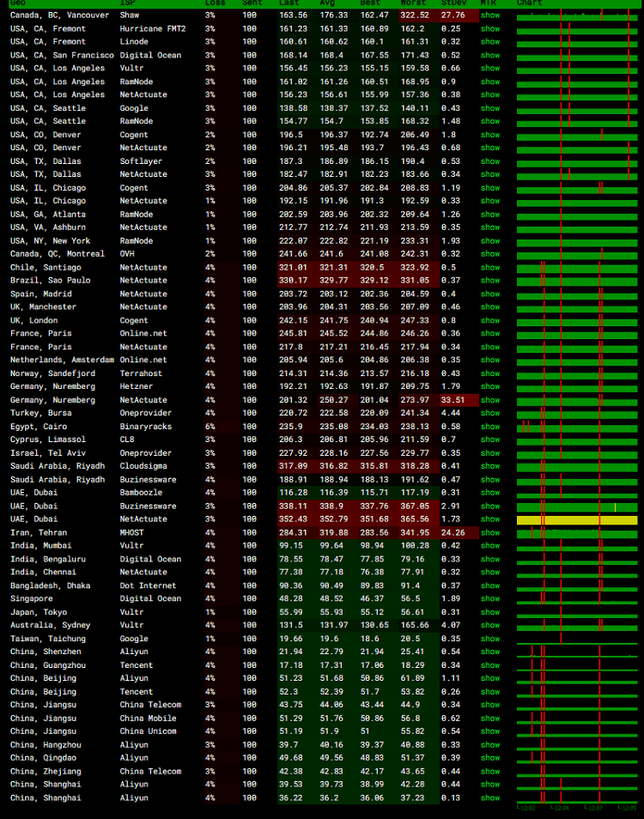Viewport: 644px width, 819px height.
Task: Click 'show' for India, Mumbai Vultr row
Action: [x=490, y=546]
